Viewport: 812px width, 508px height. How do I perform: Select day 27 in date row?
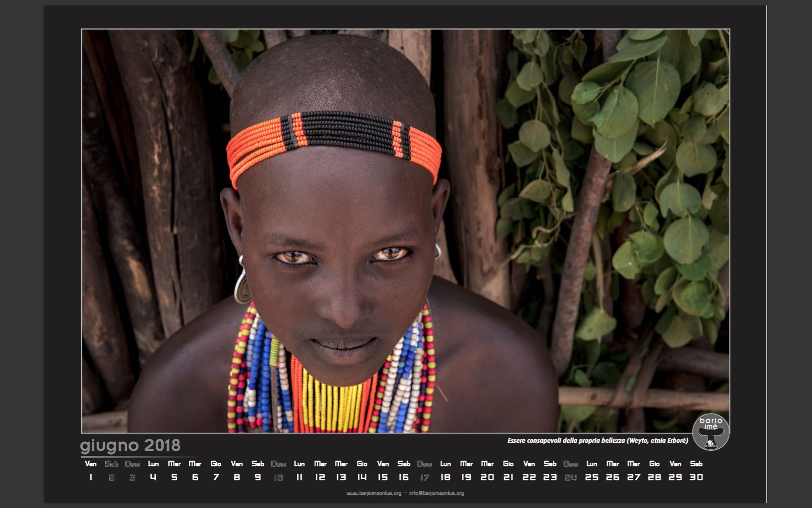coord(634,477)
